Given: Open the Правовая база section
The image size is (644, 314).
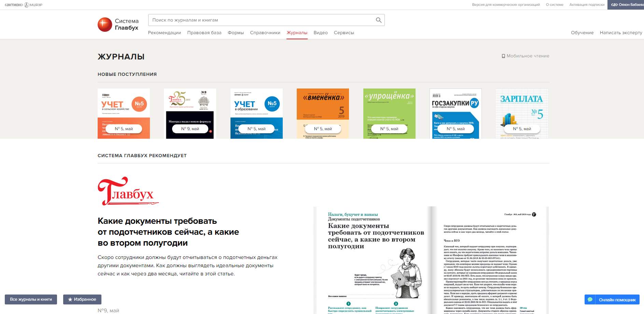Looking at the screenshot, I should 204,33.
